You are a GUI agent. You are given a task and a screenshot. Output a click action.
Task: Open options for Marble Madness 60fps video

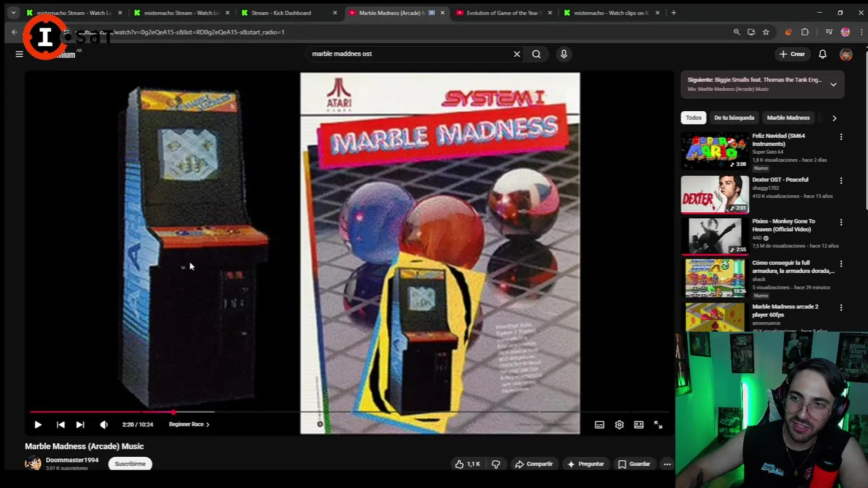point(841,308)
